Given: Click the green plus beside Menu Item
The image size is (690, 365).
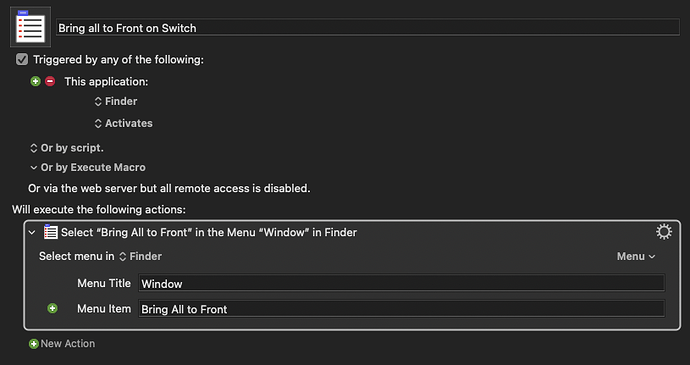Looking at the screenshot, I should [52, 309].
